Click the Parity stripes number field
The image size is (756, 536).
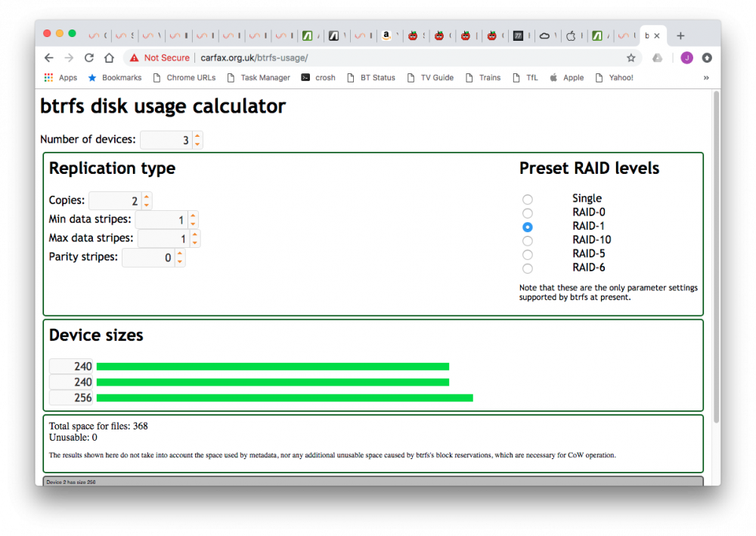tap(148, 257)
